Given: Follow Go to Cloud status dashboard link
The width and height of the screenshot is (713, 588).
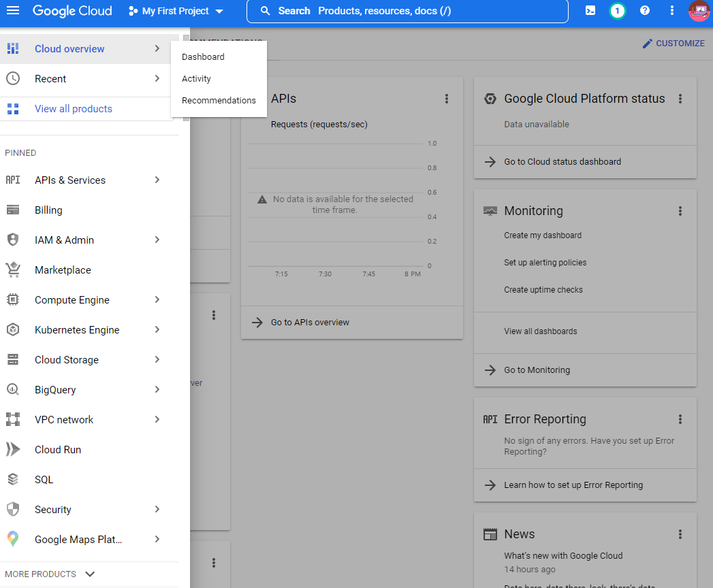Looking at the screenshot, I should (562, 162).
